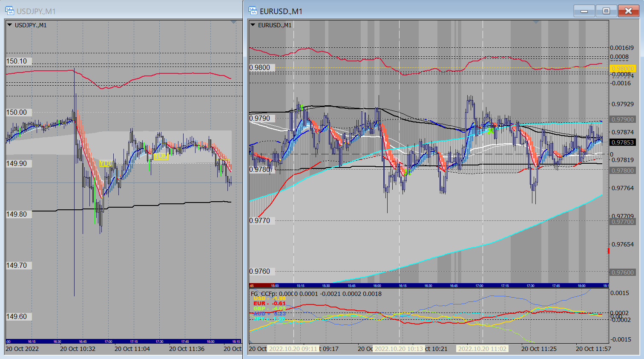Select the YDH label on USDJPY chart
Image resolution: width=644 pixels, height=359 pixels.
click(x=161, y=156)
